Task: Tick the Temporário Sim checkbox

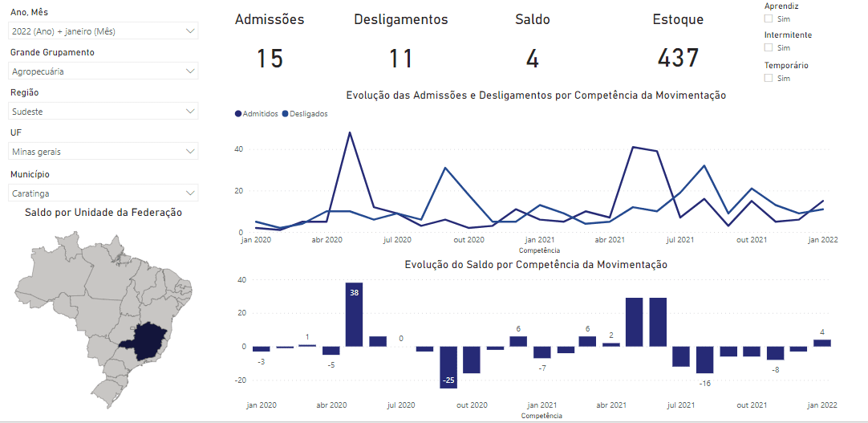Action: pyautogui.click(x=769, y=78)
